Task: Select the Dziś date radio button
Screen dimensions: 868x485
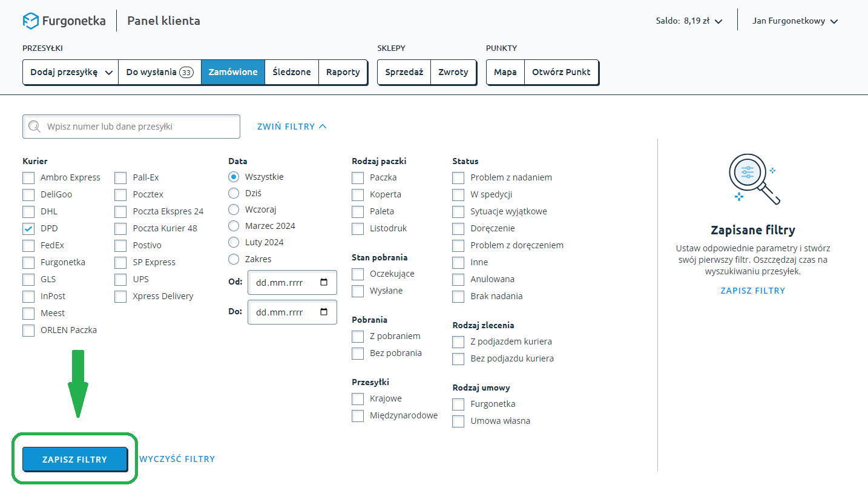Action: 234,193
